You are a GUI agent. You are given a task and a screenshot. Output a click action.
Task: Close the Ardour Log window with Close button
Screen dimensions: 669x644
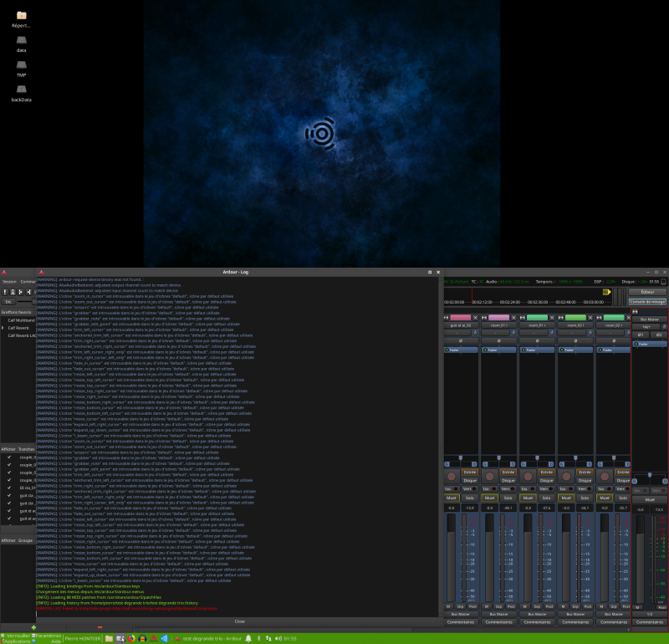239,621
